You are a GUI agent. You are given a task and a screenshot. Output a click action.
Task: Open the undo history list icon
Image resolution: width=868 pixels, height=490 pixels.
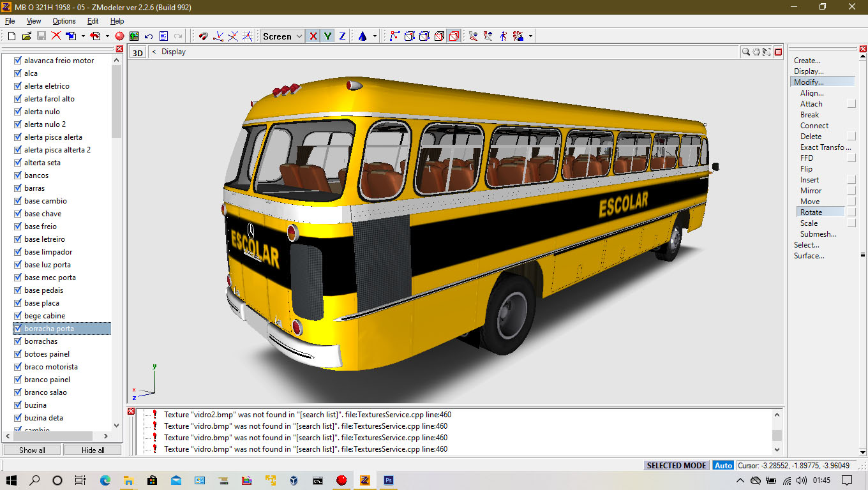tap(163, 36)
